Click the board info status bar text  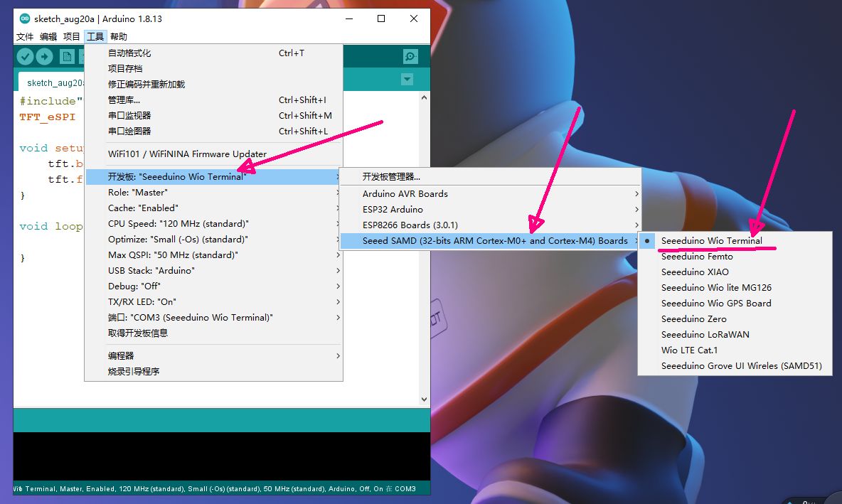point(214,488)
